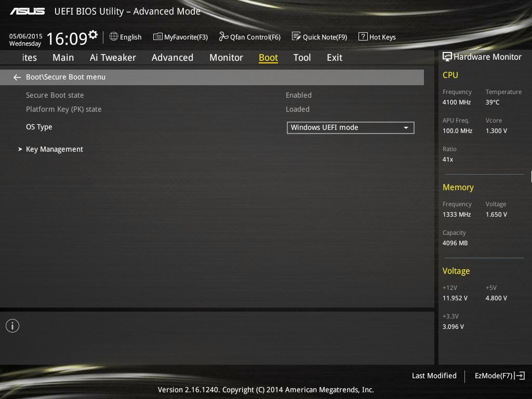
Task: Select the Monitor tab
Action: point(227,58)
